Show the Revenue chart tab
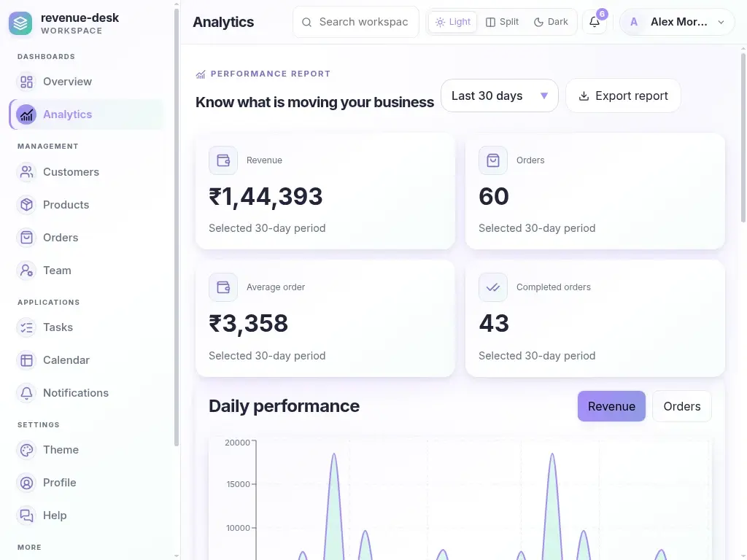 (611, 406)
